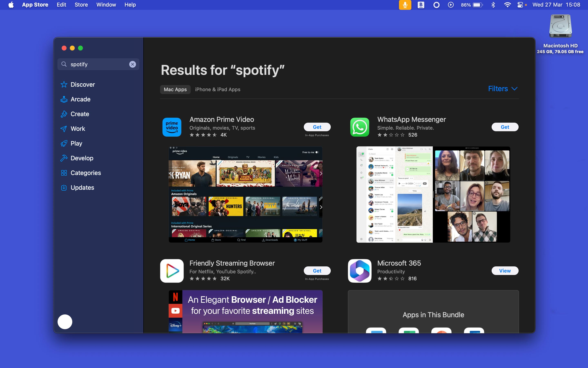
Task: Open the Prime Video screenshot preview
Action: 246,194
